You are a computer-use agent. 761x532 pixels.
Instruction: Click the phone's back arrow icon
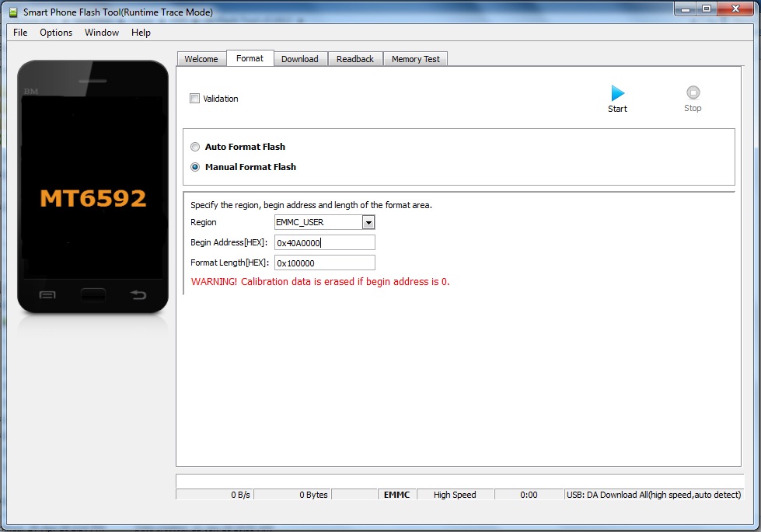[138, 295]
